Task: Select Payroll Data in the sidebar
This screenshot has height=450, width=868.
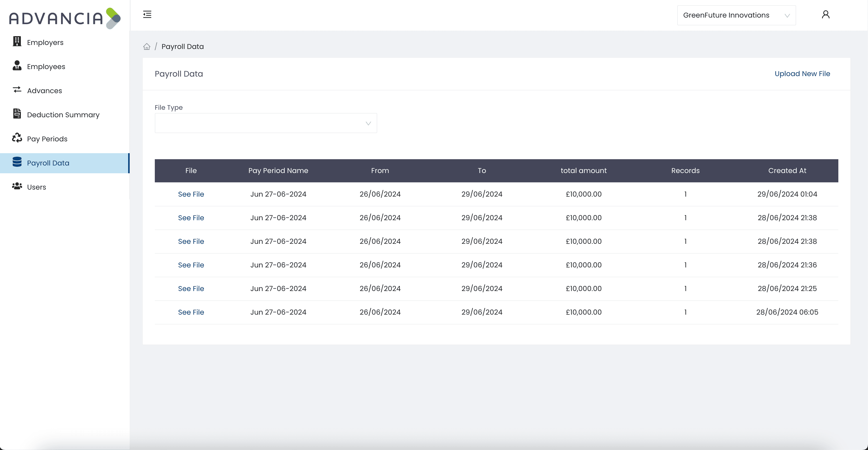Action: tap(65, 163)
